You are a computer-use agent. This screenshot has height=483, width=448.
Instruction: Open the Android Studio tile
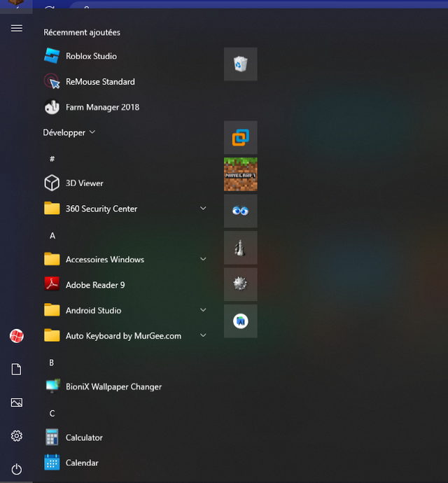tap(241, 321)
